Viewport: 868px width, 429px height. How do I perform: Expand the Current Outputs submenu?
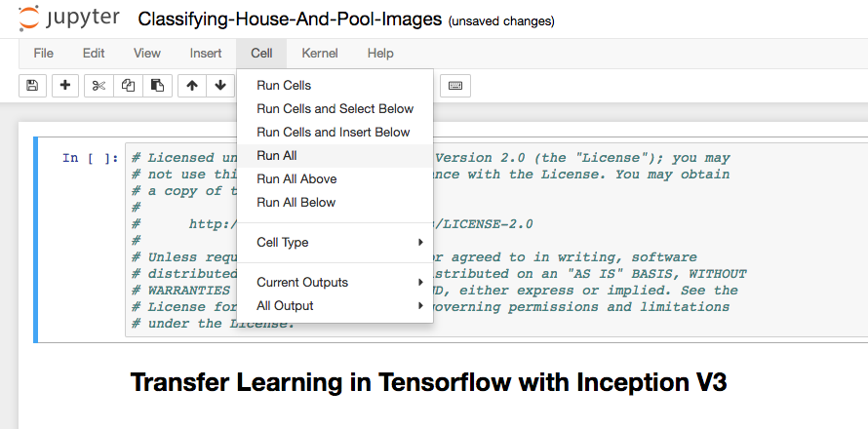335,283
